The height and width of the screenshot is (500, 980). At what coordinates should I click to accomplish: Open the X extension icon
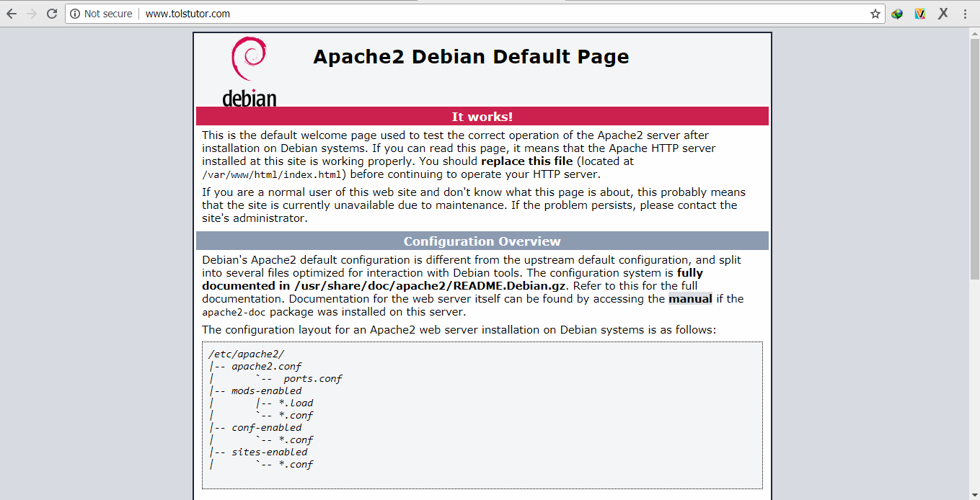(943, 14)
